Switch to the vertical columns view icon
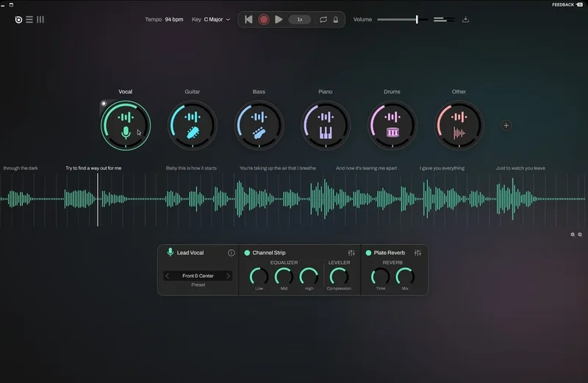The width and height of the screenshot is (588, 383). 40,20
